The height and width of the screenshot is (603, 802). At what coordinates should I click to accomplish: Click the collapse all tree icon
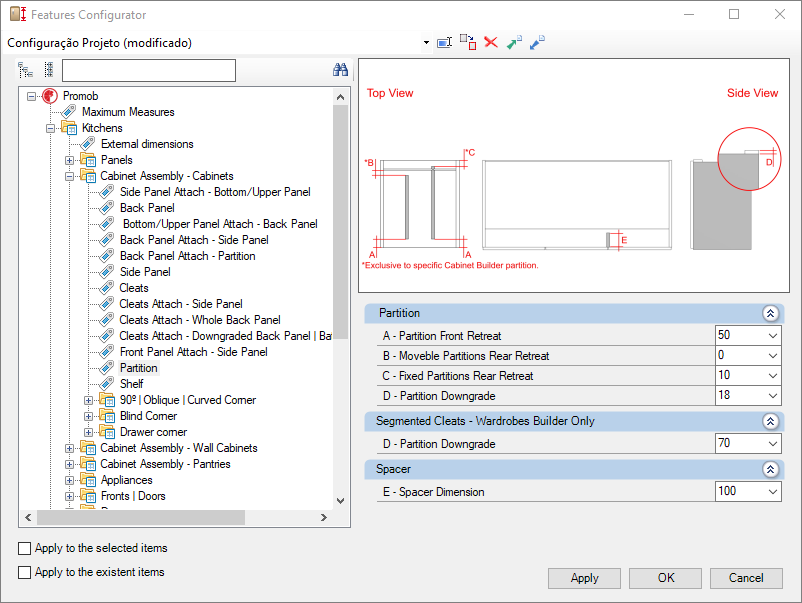coord(49,70)
